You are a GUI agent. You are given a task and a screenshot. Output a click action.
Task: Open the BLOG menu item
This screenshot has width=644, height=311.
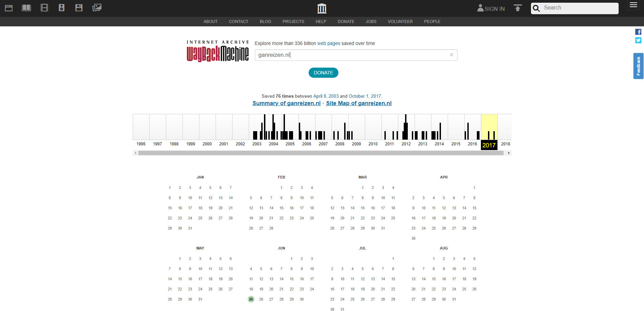(265, 22)
